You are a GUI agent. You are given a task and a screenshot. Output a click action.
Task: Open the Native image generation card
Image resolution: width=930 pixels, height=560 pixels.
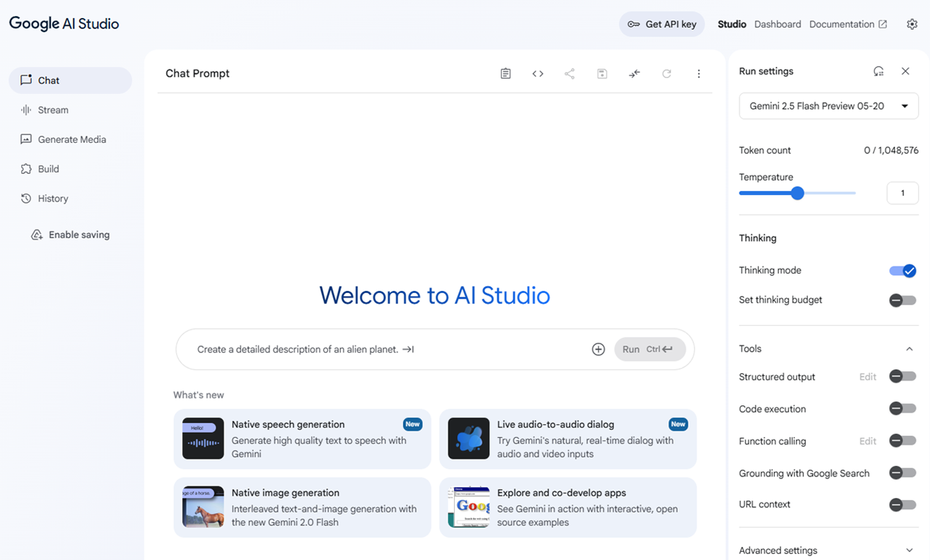(302, 508)
